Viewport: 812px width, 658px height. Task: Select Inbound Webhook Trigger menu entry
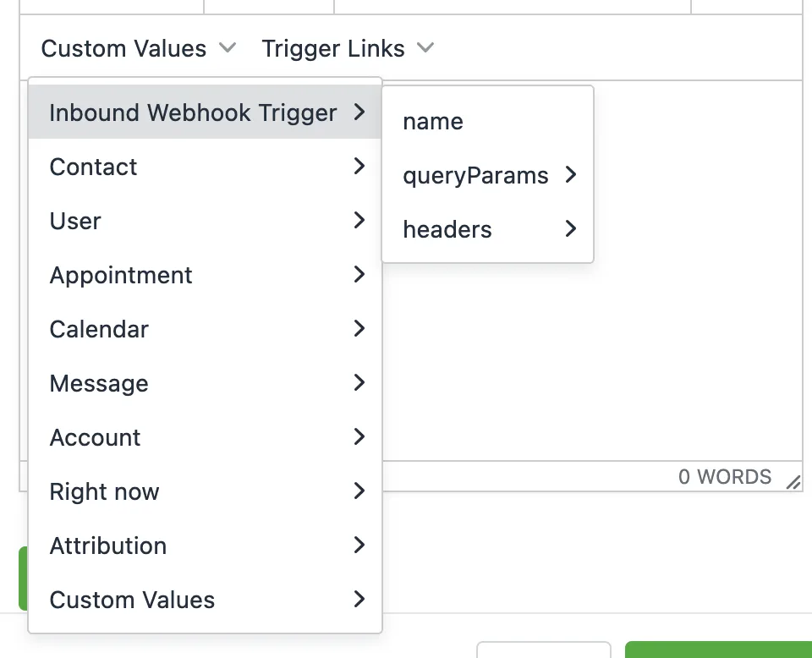tap(193, 113)
